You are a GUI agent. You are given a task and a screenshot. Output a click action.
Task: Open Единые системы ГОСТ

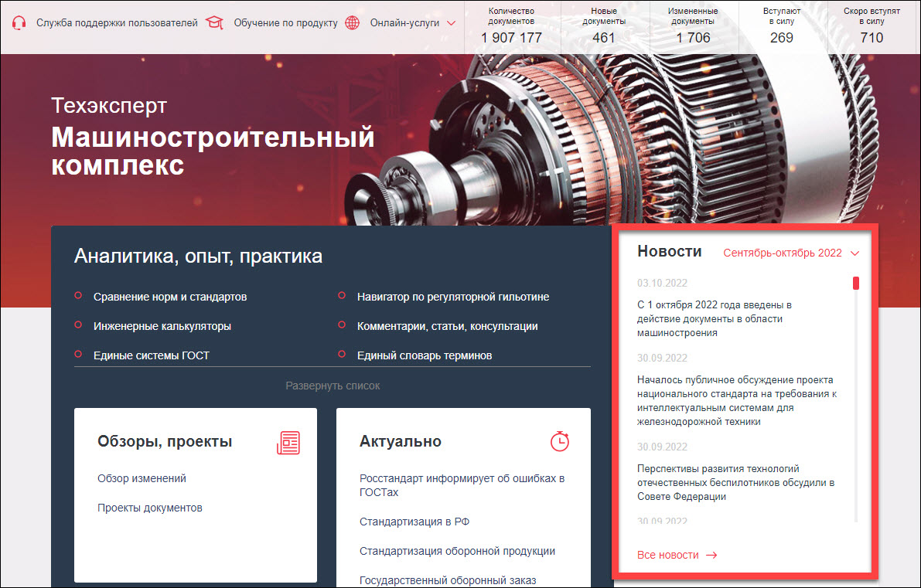[151, 355]
